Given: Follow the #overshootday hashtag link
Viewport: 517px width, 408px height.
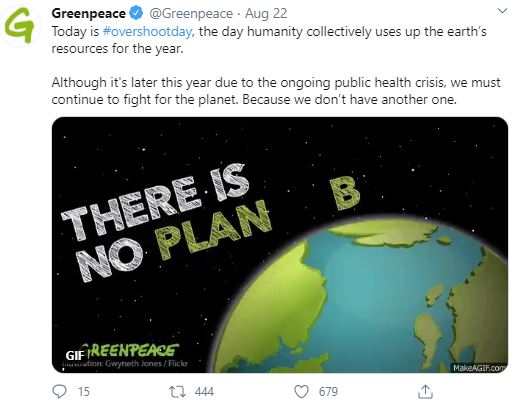Looking at the screenshot, I should coord(147,32).
